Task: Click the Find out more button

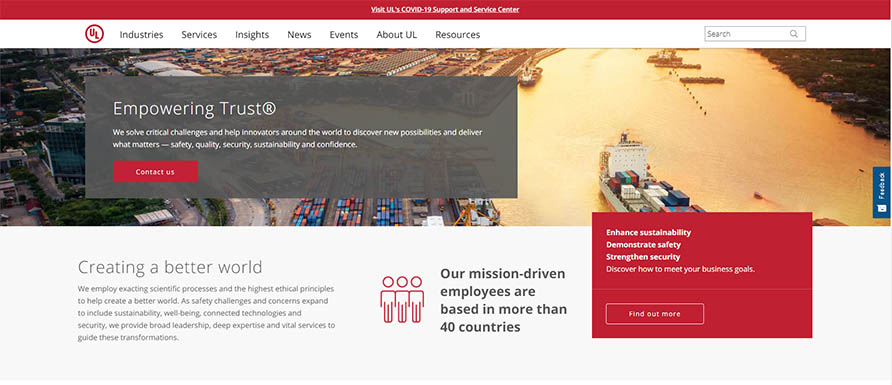Action: pyautogui.click(x=654, y=314)
